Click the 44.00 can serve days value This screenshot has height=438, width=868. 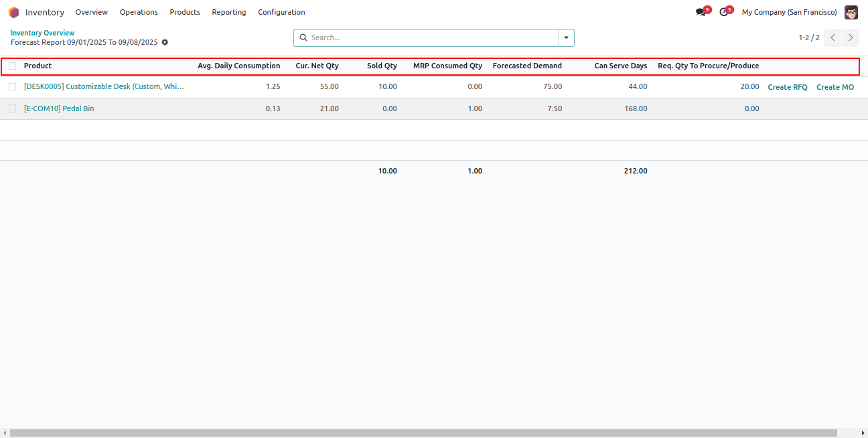(638, 87)
